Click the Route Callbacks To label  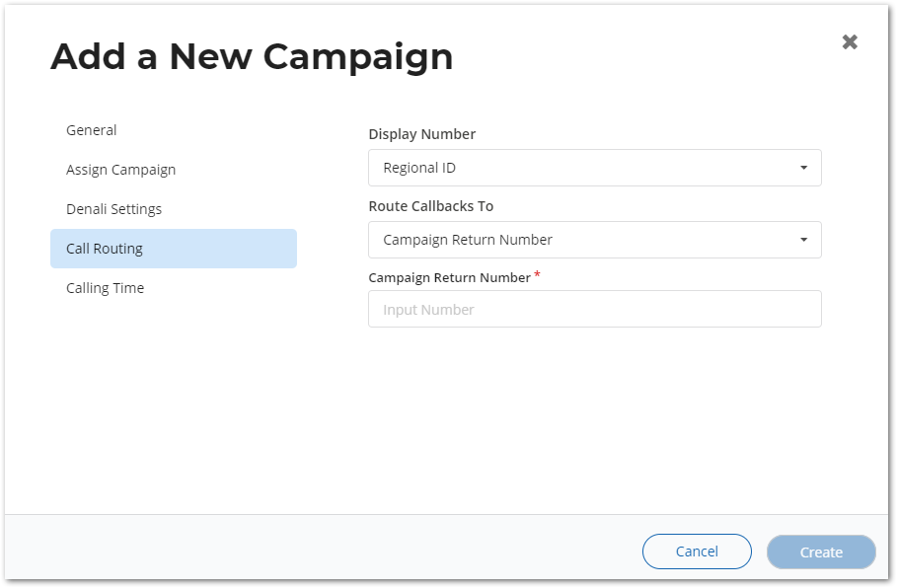(431, 206)
